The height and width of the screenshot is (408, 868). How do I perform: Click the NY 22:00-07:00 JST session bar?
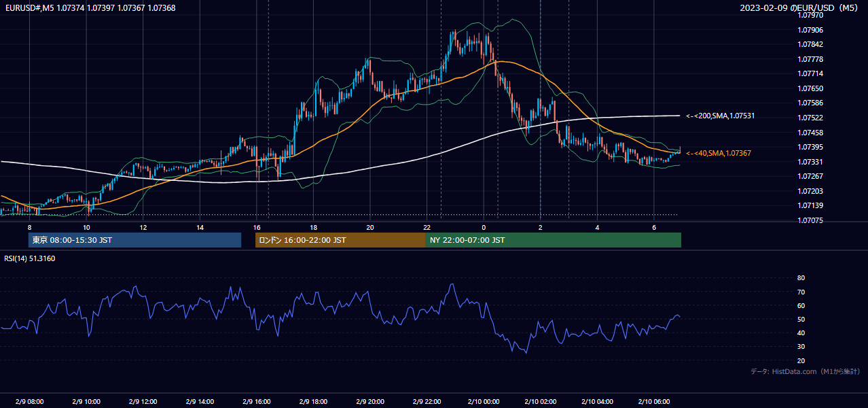[x=554, y=240]
